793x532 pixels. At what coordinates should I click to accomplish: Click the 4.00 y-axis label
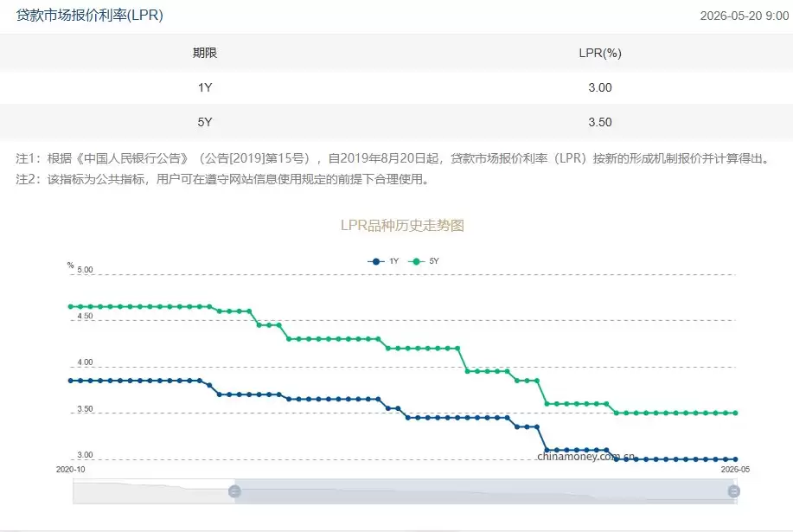[85, 362]
